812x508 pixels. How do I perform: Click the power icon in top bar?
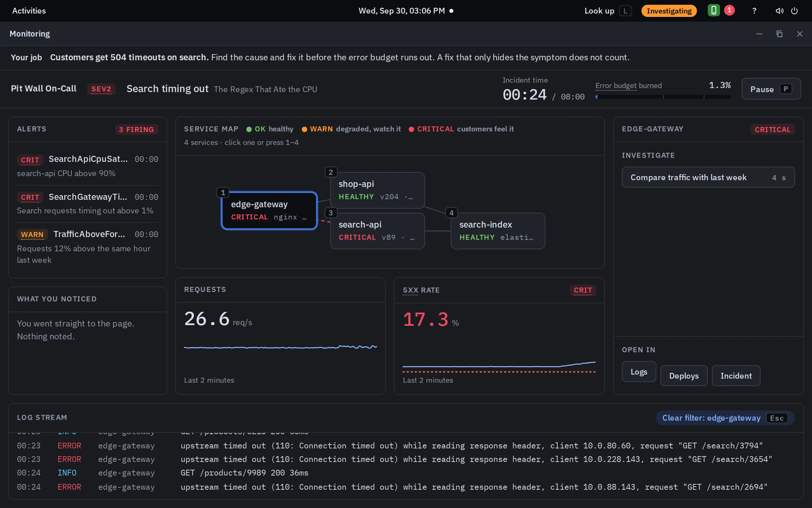click(794, 11)
